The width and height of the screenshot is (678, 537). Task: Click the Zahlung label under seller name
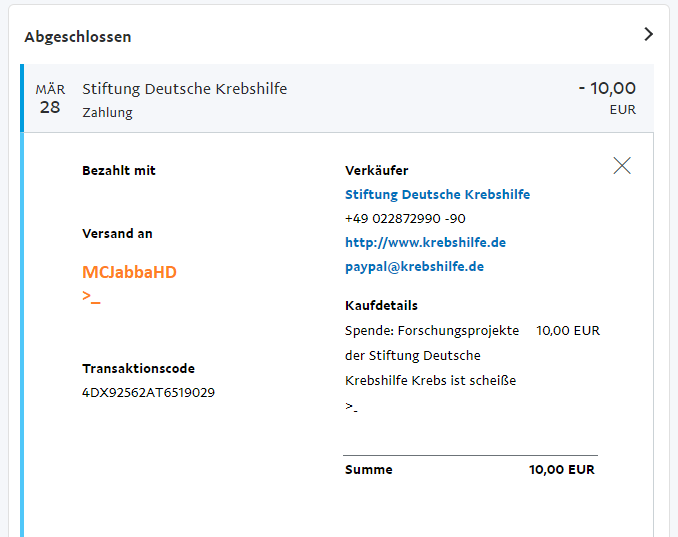tap(107, 113)
